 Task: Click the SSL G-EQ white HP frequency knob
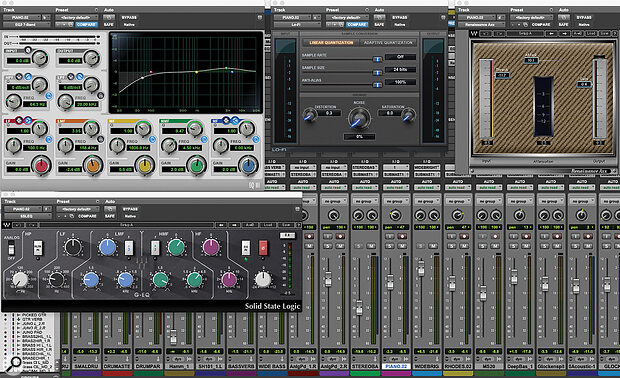pyautogui.click(x=20, y=280)
